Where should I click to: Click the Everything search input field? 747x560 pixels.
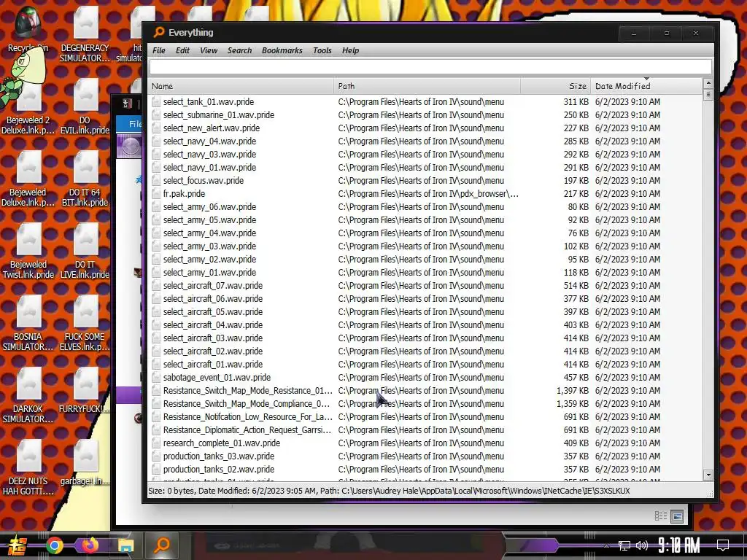(430, 66)
